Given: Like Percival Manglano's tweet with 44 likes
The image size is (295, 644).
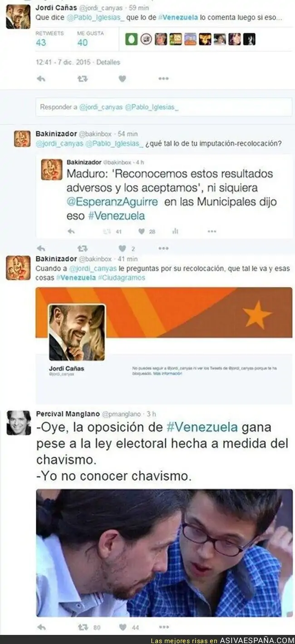Looking at the screenshot, I should pyautogui.click(x=123, y=627).
